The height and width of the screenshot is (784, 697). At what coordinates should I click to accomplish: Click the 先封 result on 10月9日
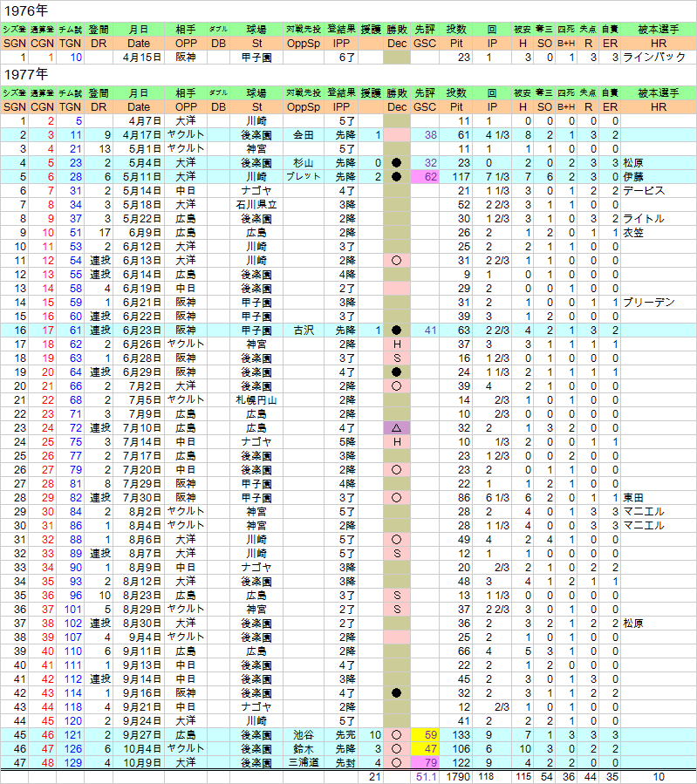pos(341,763)
